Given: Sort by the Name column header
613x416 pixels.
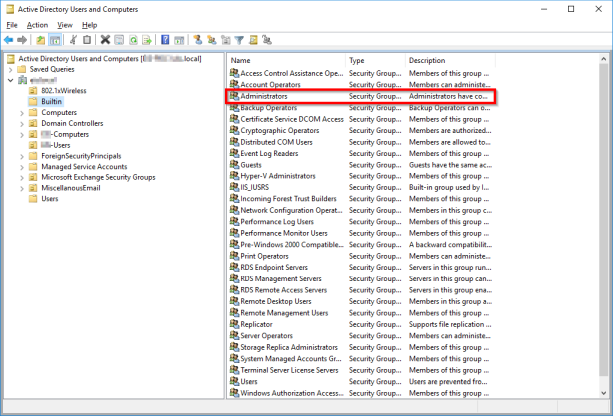Looking at the screenshot, I should (286, 61).
